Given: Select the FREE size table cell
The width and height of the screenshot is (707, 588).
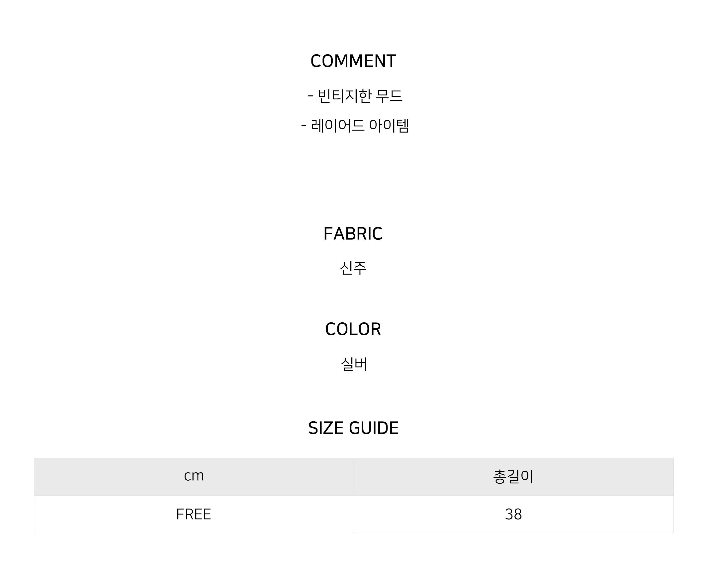Looking at the screenshot, I should [194, 514].
